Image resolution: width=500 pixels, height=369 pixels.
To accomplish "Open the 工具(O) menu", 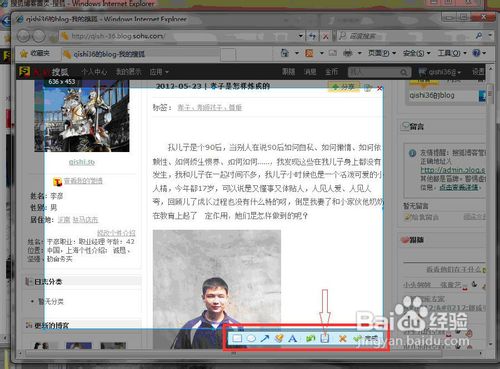I will (x=452, y=53).
